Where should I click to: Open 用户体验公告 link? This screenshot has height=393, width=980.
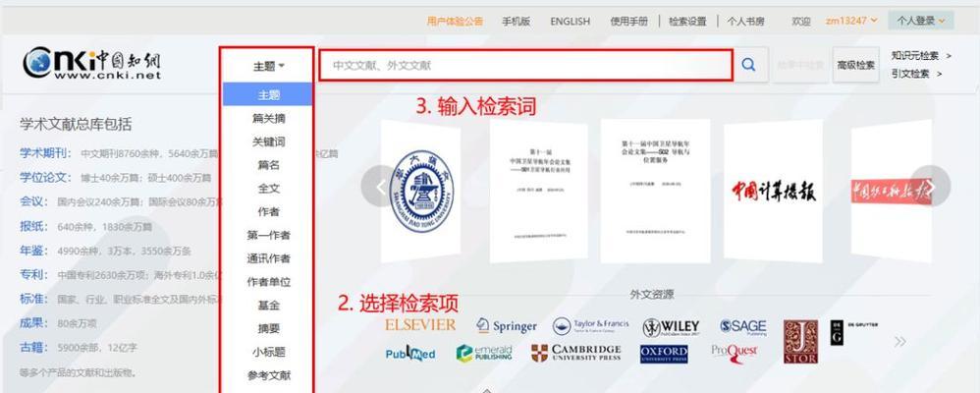[x=455, y=21]
